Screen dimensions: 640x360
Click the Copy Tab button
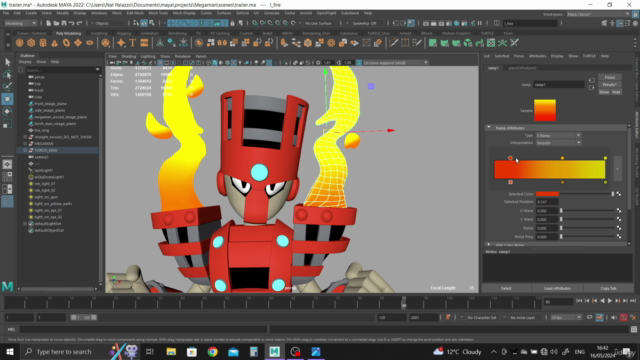608,288
